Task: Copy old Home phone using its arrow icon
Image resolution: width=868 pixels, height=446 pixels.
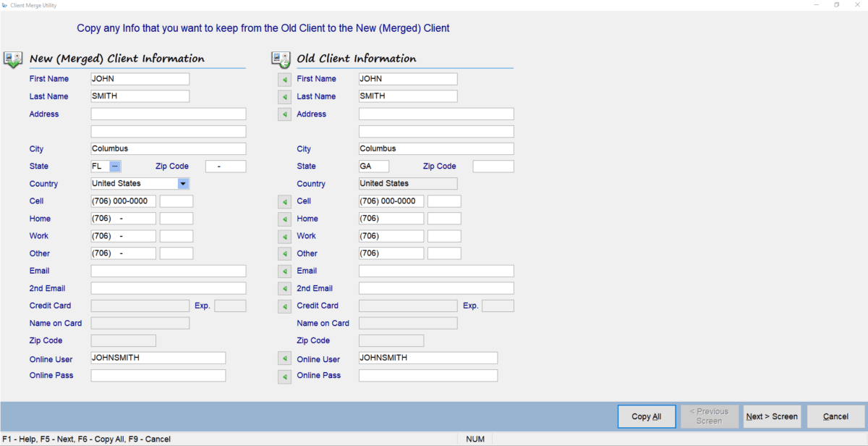Action: (284, 219)
